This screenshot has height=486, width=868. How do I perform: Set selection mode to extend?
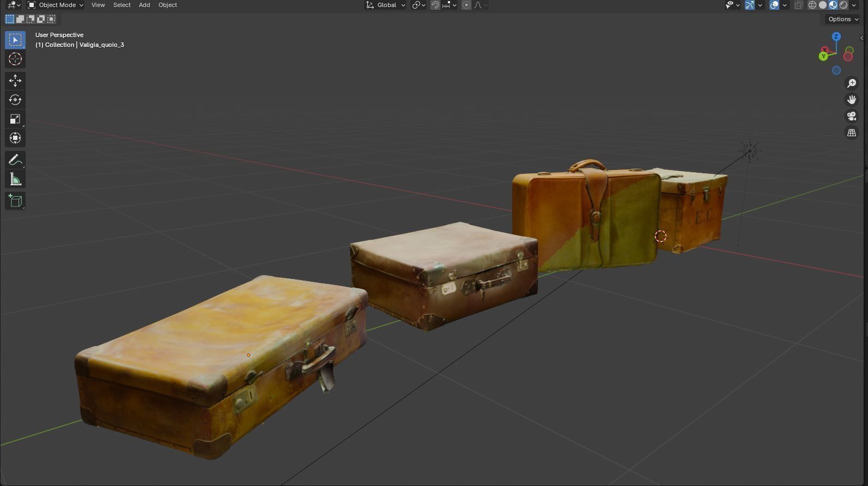pyautogui.click(x=20, y=19)
